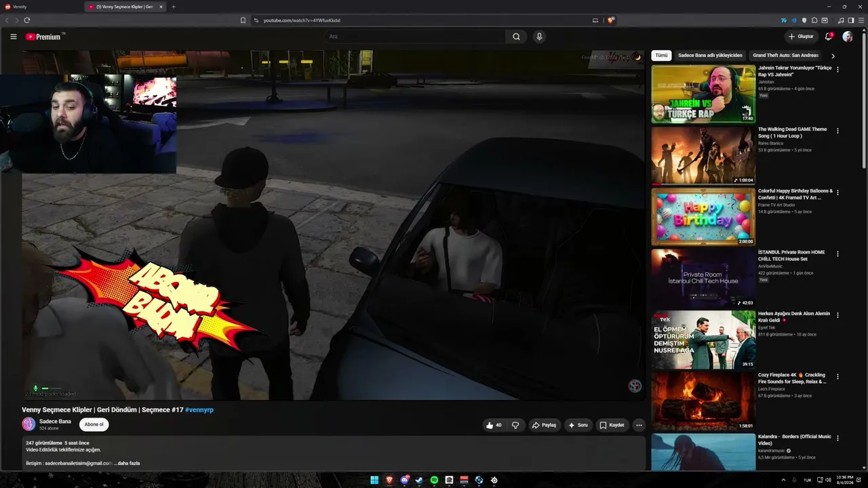Screen dimensions: 868x488
Task: Open Steam from the taskbar
Action: [419, 480]
